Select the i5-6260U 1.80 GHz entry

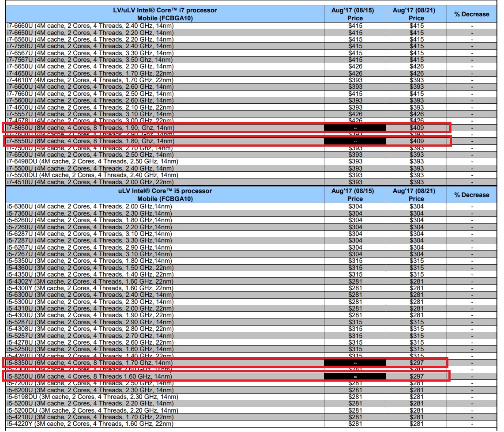pos(89,220)
